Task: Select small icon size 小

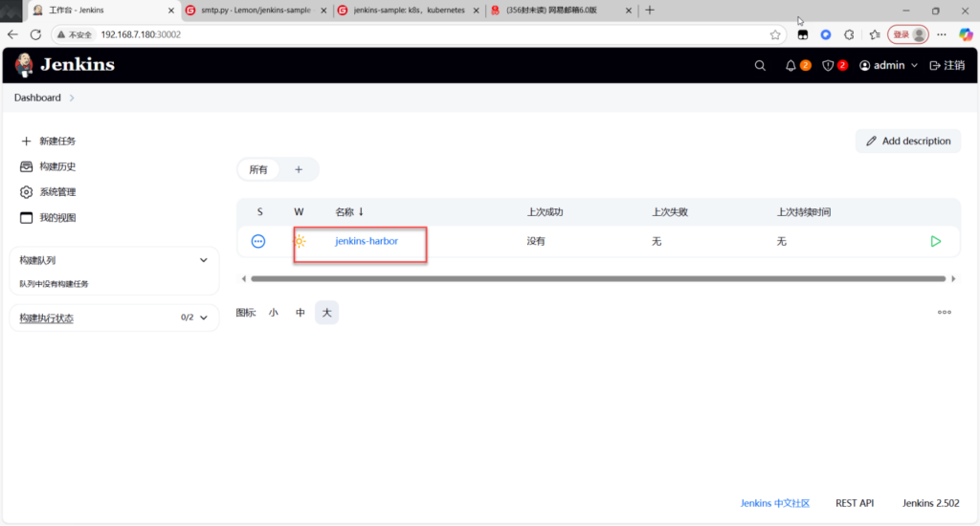Action: coord(274,313)
